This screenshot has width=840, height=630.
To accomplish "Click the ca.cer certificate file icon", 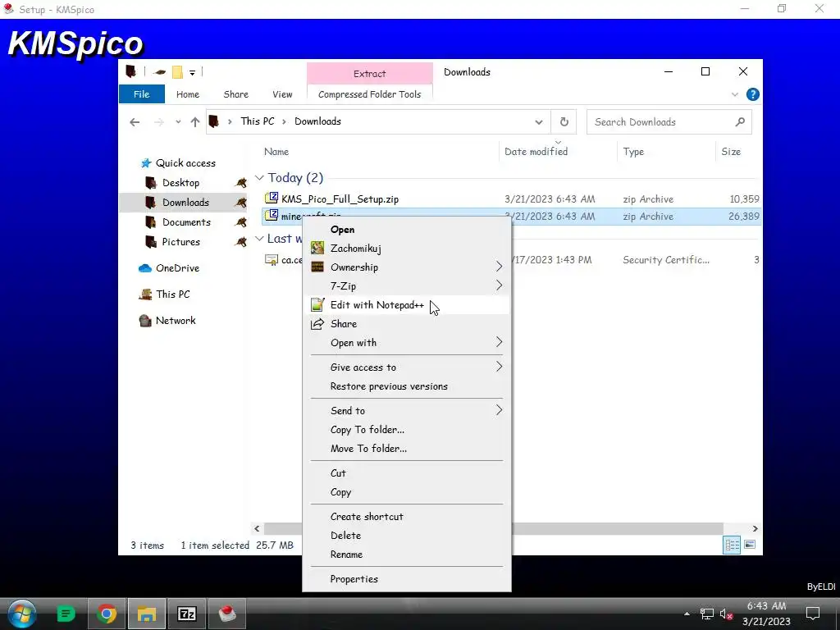I will [272, 260].
